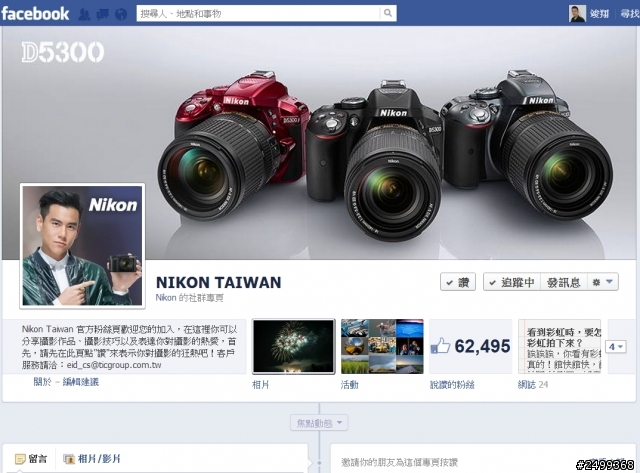Expand the 4 more apps dropdown
This screenshot has width=640, height=473.
pos(616,347)
